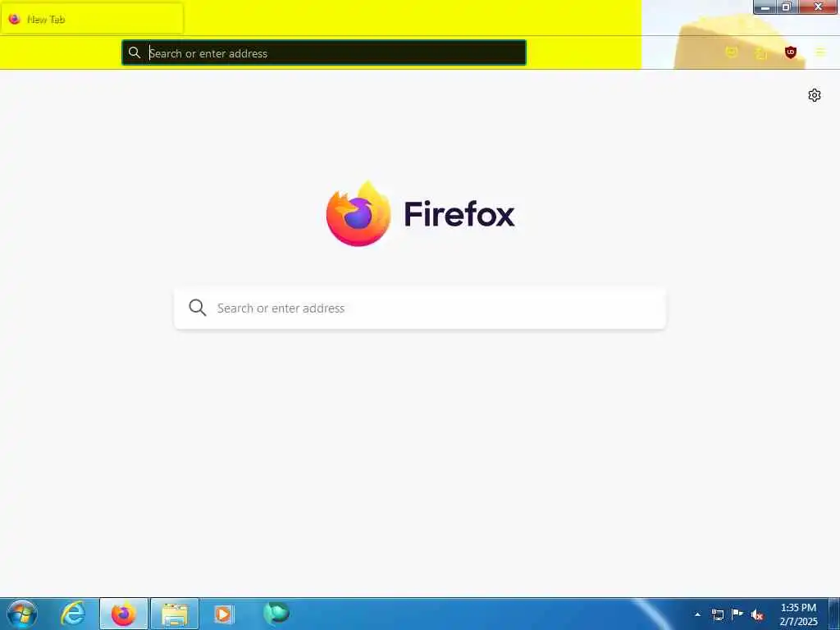Screen dimensions: 840x630
Task: Click the center page search box
Action: pyautogui.click(x=420, y=308)
